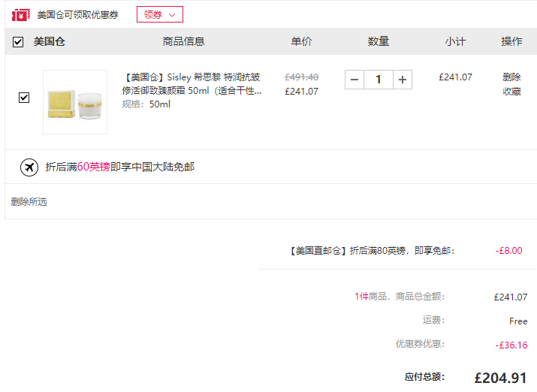Screen dimensions: 537x392
Task: Click the quantity input field showing 1
Action: click(x=379, y=80)
